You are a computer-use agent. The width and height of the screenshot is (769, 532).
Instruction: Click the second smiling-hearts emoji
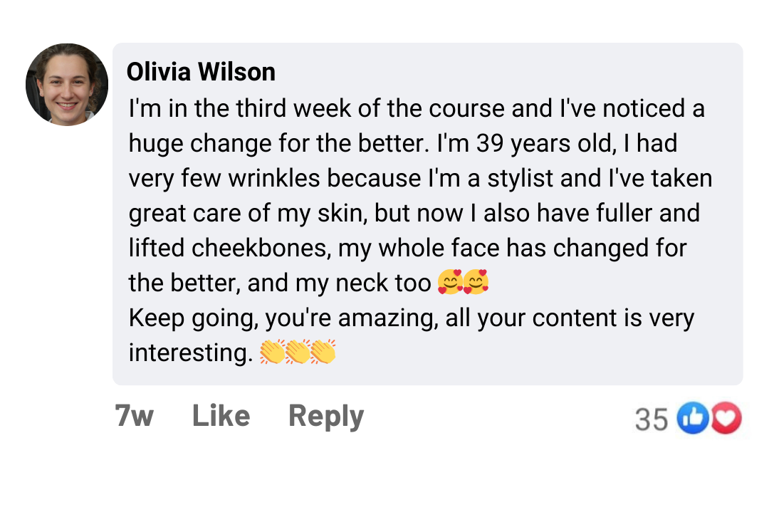coord(476,283)
